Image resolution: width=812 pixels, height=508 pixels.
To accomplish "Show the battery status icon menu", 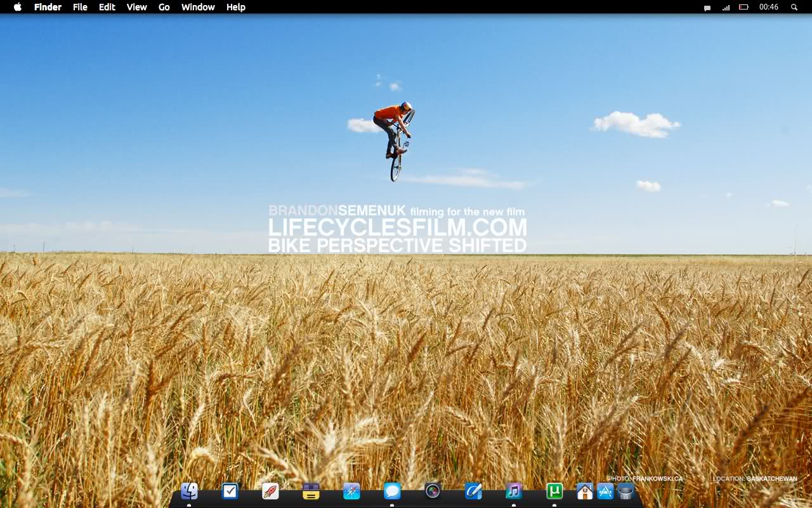I will click(x=744, y=7).
